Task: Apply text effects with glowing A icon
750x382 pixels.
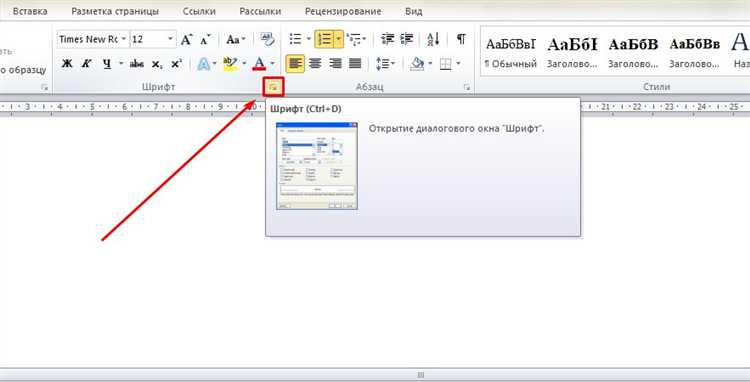Action: click(204, 64)
